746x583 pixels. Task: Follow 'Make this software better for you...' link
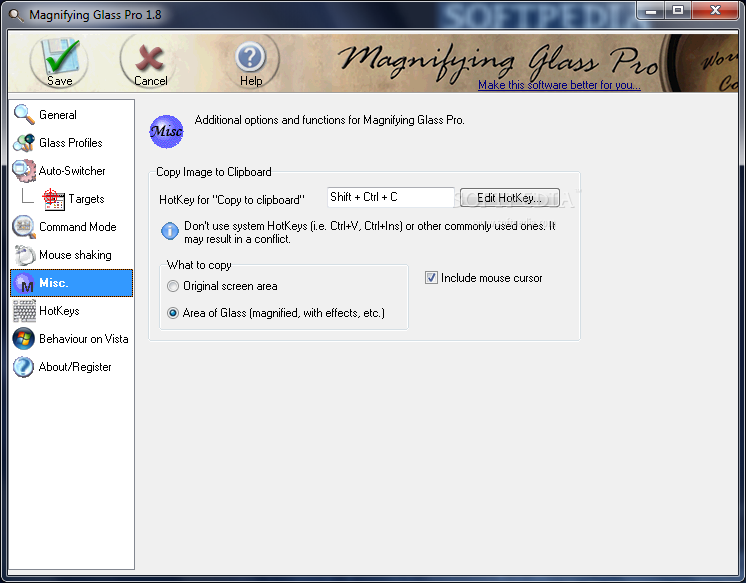coord(559,85)
